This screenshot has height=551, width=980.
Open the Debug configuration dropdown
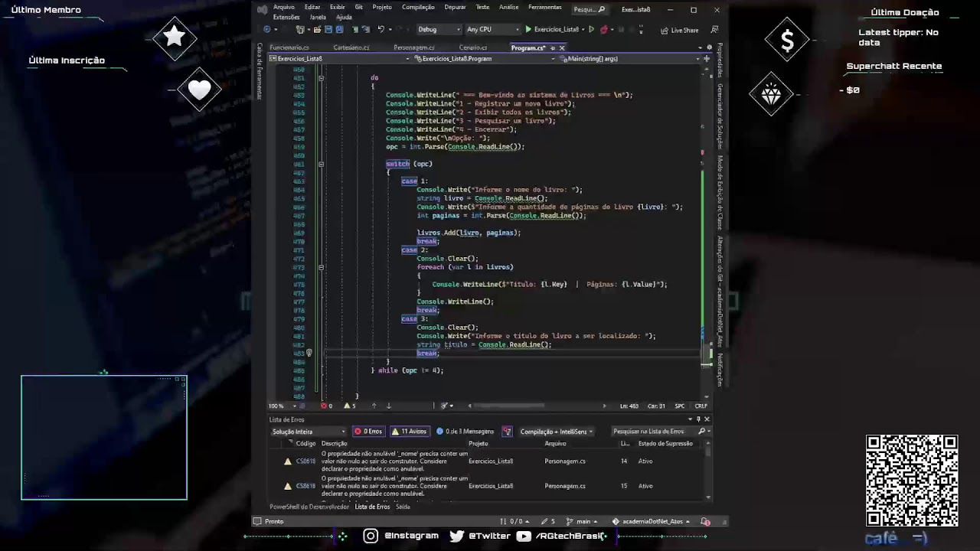[439, 30]
